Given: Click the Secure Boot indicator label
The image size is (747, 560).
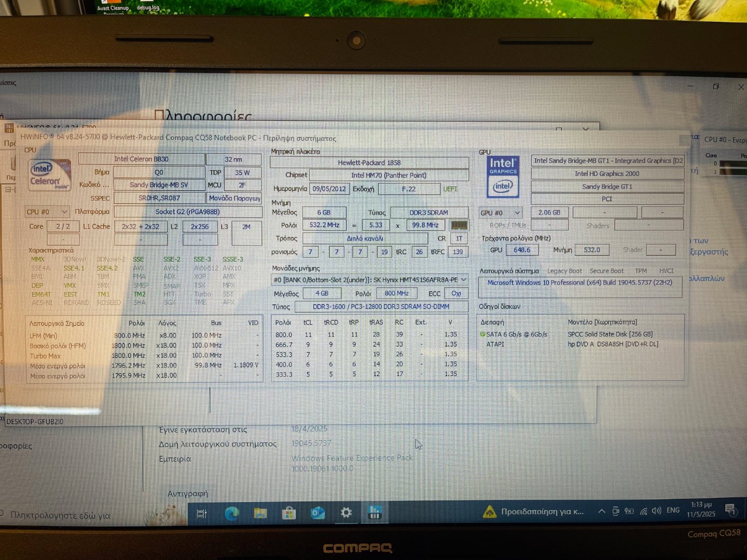Looking at the screenshot, I should (606, 271).
